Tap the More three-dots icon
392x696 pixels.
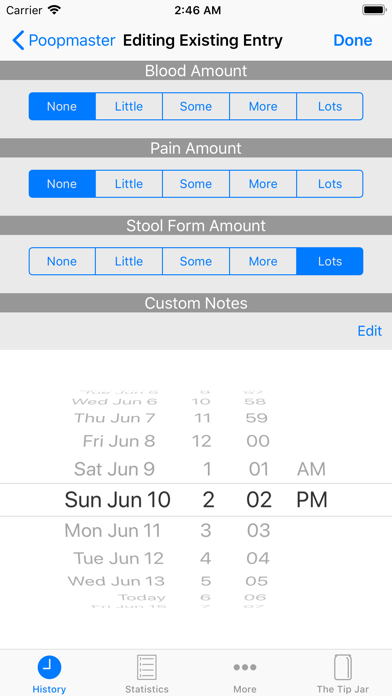click(x=245, y=667)
